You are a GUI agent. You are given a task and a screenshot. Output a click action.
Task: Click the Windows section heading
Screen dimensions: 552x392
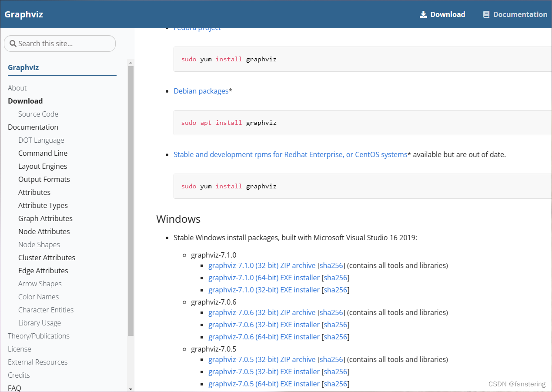pos(178,219)
